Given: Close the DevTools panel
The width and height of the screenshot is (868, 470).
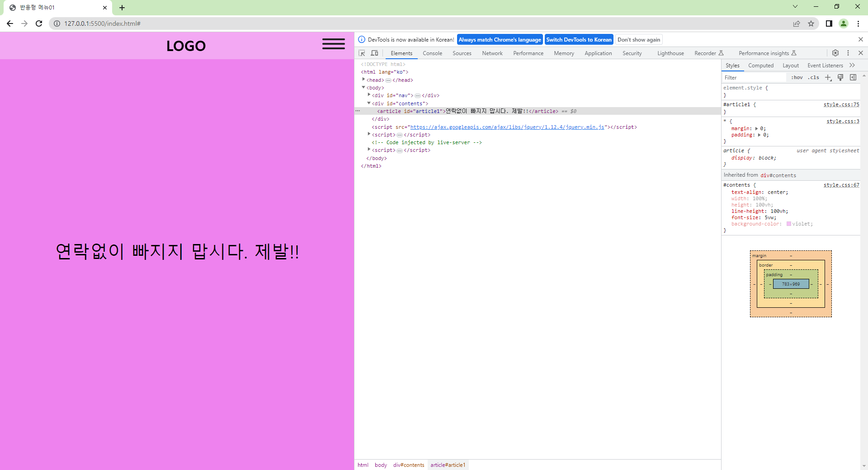Looking at the screenshot, I should 861,53.
